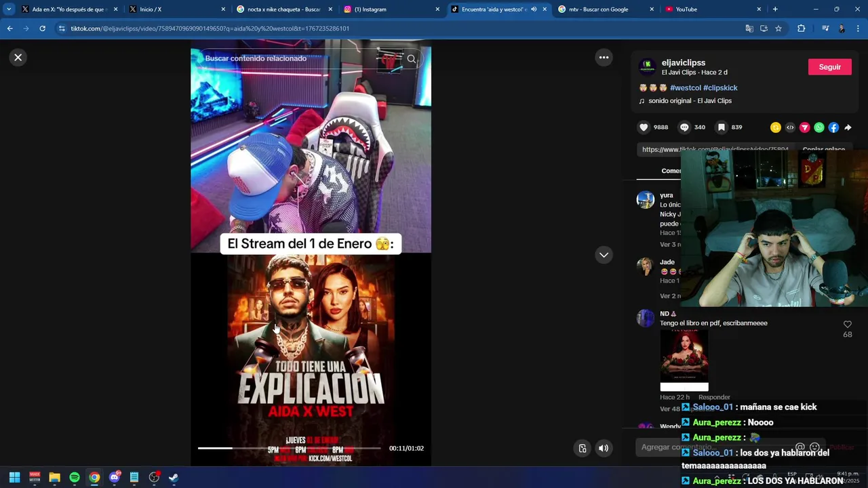868x488 pixels.
Task: Go to the next video with the down chevron
Action: click(x=604, y=255)
